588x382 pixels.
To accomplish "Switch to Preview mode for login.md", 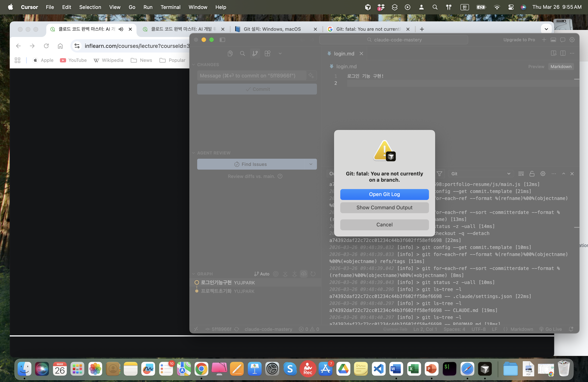I will point(536,67).
